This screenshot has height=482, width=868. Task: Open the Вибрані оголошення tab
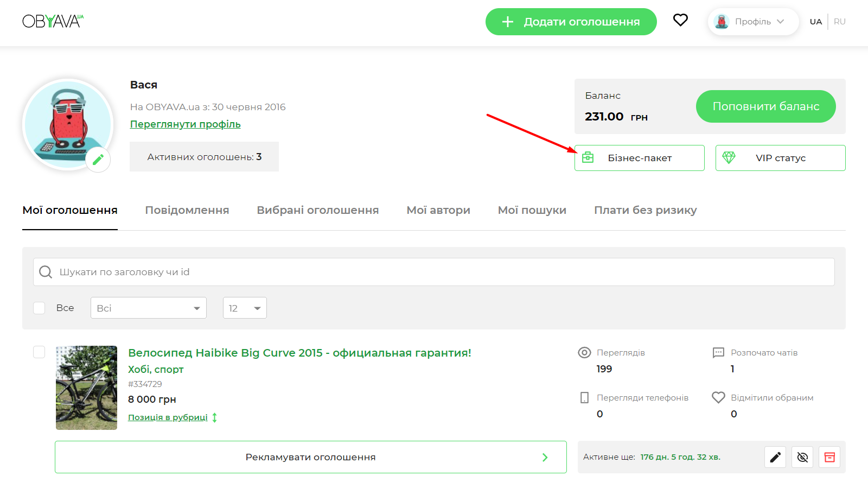pyautogui.click(x=317, y=210)
